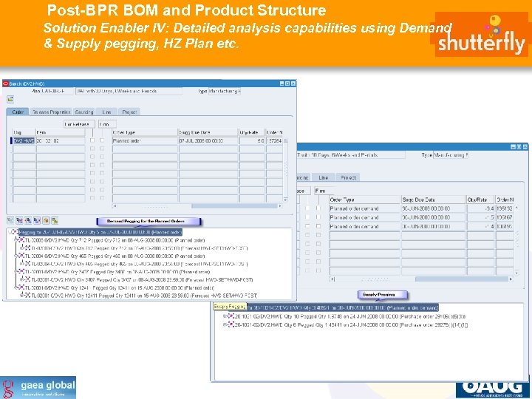
Task: Click the Type field in the right window
Action: (451, 155)
